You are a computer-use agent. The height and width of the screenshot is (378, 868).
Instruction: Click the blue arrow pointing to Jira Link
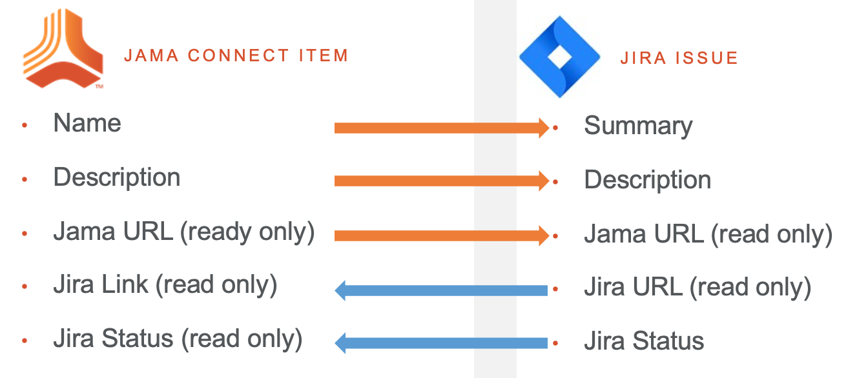point(441,290)
